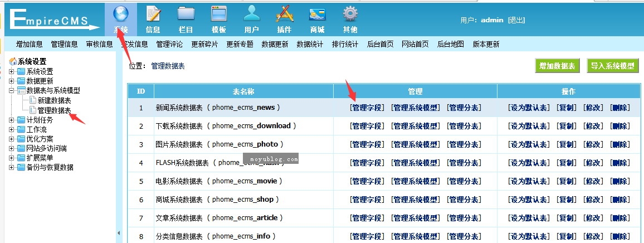Viewport: 644px width, 243px height.
Task: Open the 模板 window icon
Action: [219, 14]
